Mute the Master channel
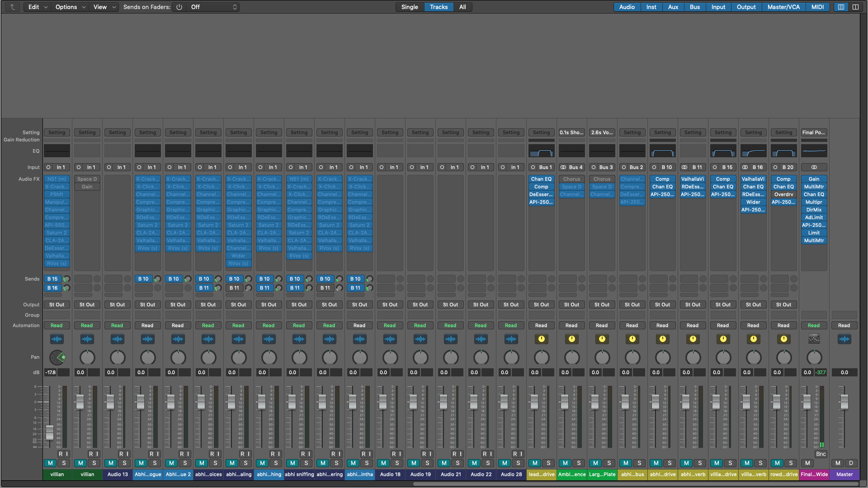The width and height of the screenshot is (868, 488). (838, 463)
